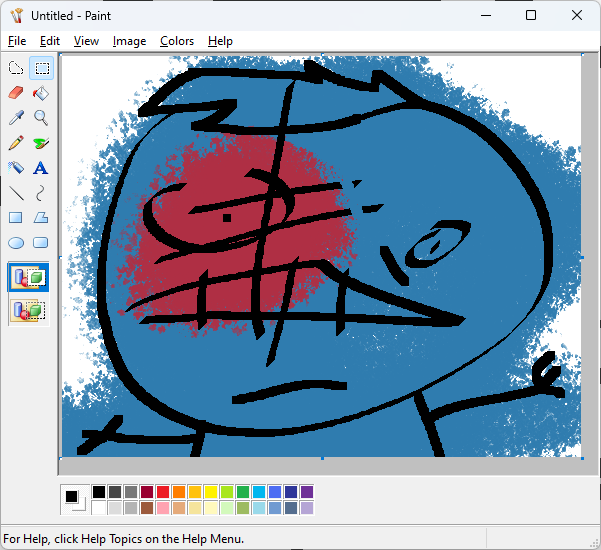Enable opaque selection mode option
Screen dimensions: 601x550
point(28,278)
